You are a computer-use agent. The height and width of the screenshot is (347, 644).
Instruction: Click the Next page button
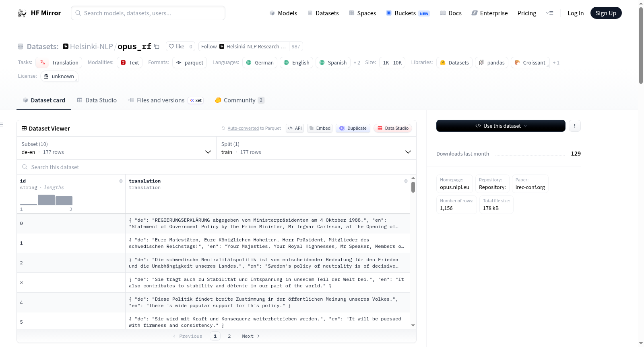point(251,336)
